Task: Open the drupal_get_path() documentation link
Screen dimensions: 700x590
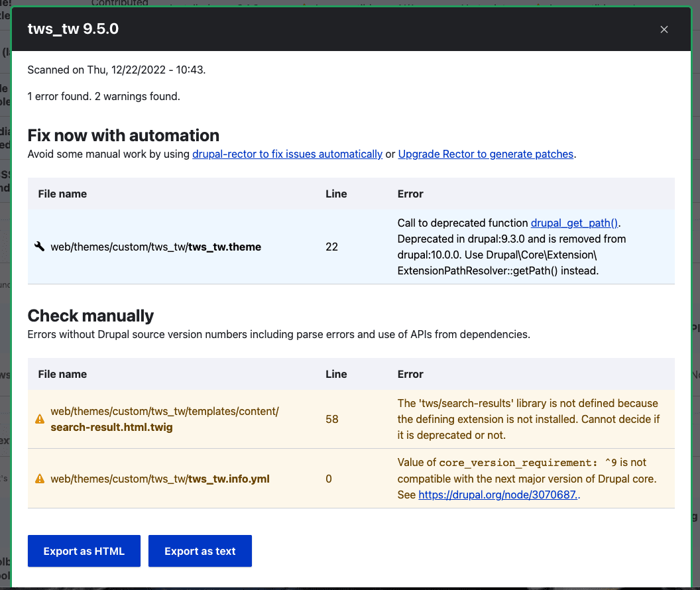Action: coord(573,223)
